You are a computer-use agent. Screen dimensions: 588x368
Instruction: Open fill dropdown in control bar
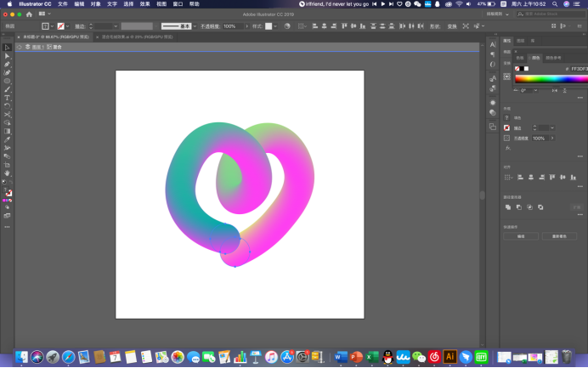(52, 26)
